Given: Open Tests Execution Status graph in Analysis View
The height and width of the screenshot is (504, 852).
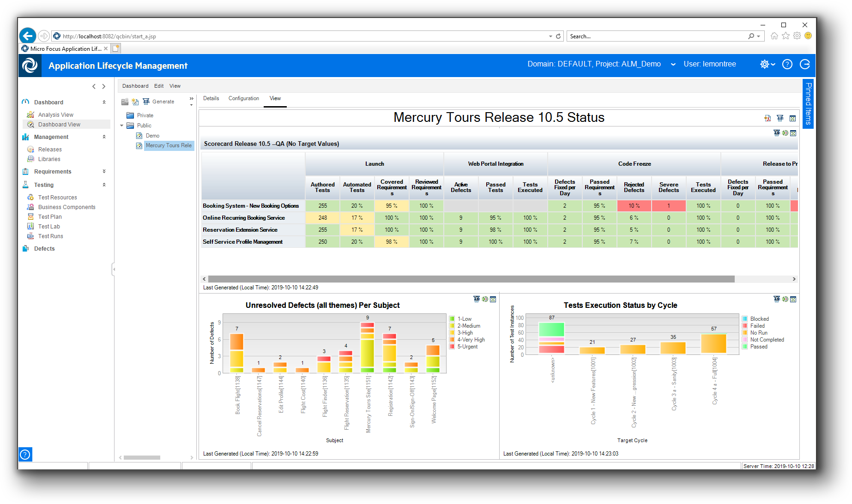Looking at the screenshot, I should (x=785, y=299).
